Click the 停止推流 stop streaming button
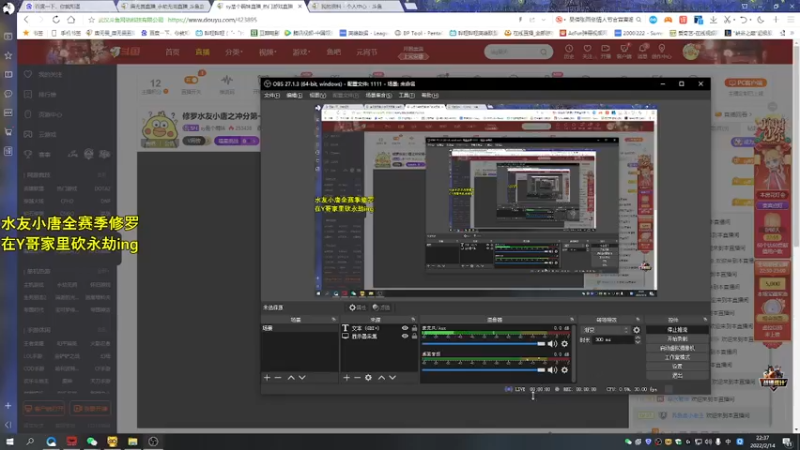 (x=677, y=330)
